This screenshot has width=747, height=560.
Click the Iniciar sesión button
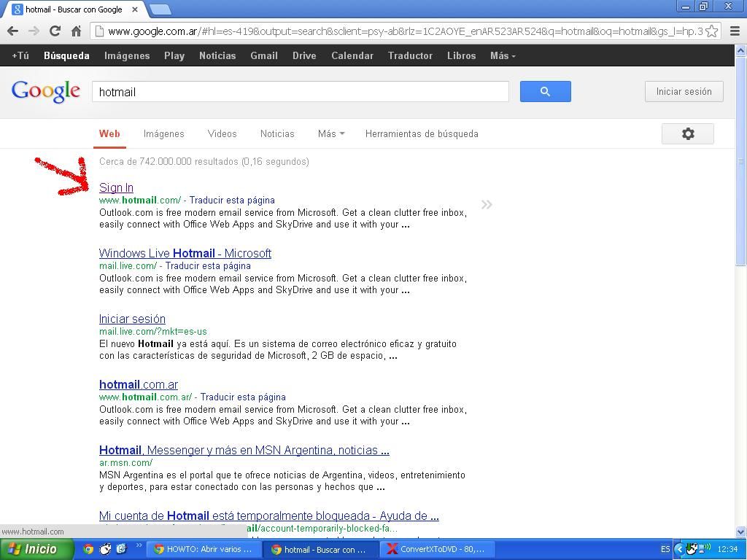(x=684, y=91)
